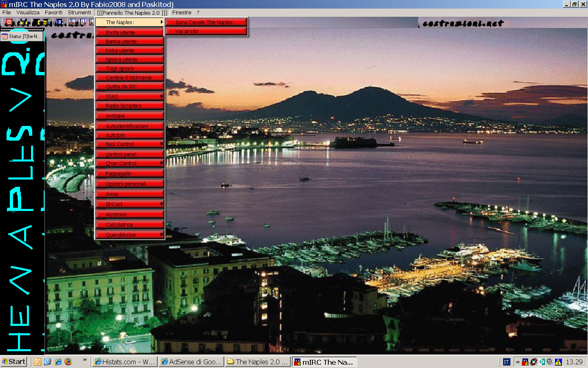Choose Vai al sito menu entry
The width and height of the screenshot is (588, 368).
[x=206, y=31]
